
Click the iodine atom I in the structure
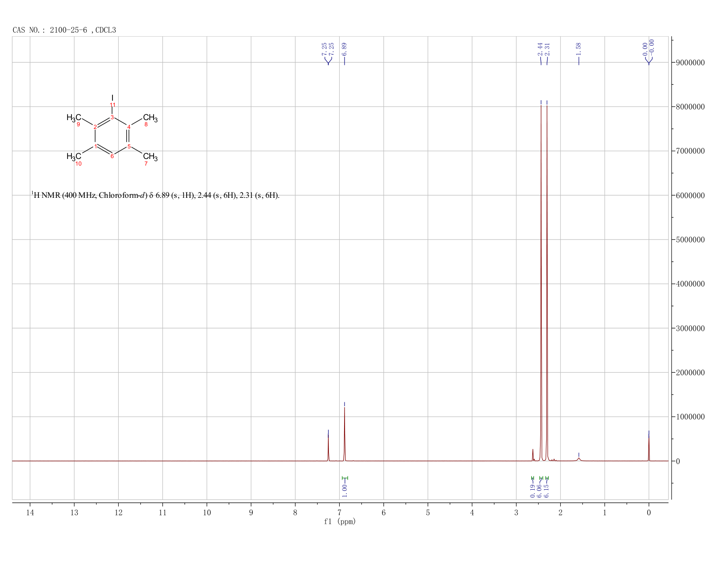tap(112, 98)
